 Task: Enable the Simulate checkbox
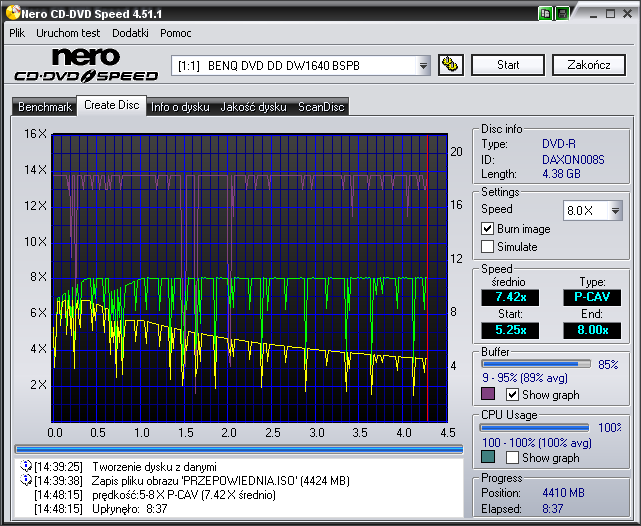pyautogui.click(x=487, y=246)
